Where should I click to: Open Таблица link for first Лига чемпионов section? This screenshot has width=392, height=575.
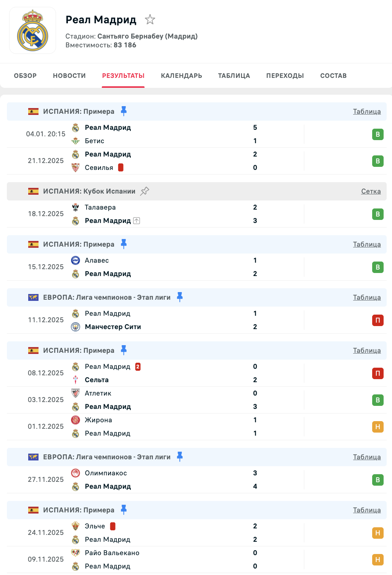click(x=366, y=297)
